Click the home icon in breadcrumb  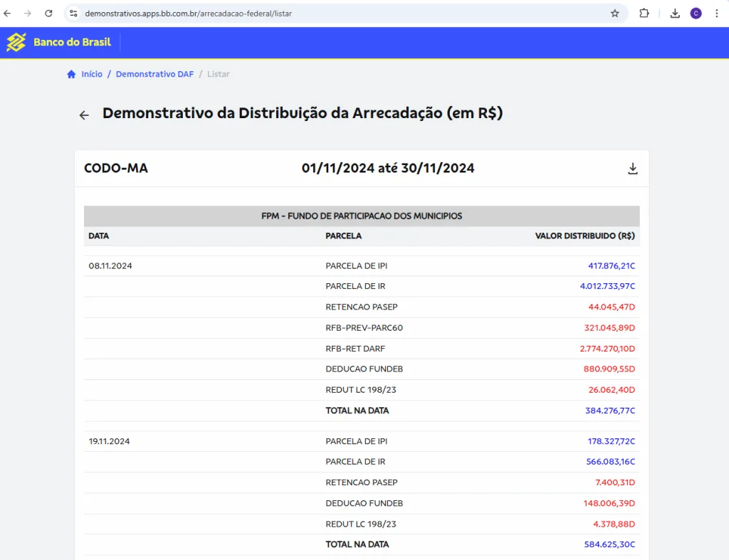click(71, 74)
